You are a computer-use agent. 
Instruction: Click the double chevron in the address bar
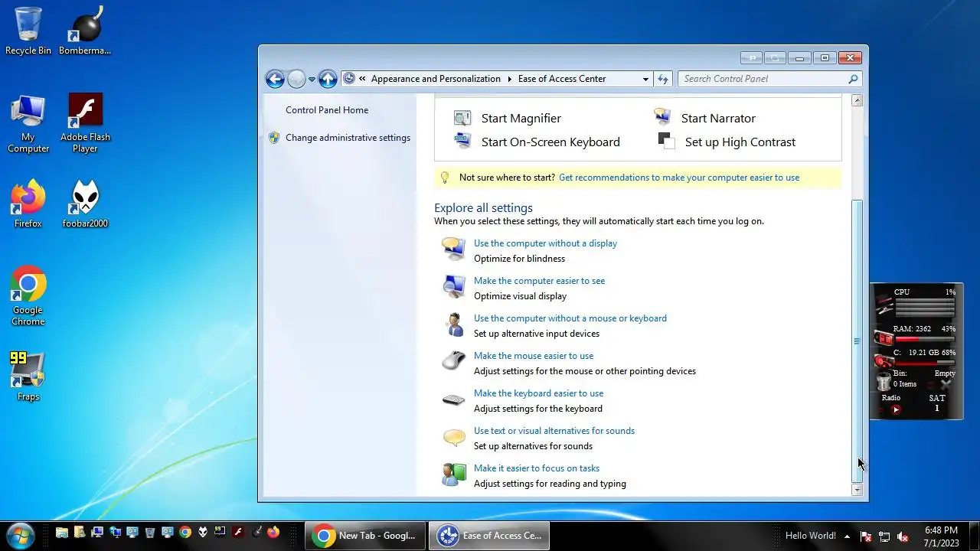[361, 79]
